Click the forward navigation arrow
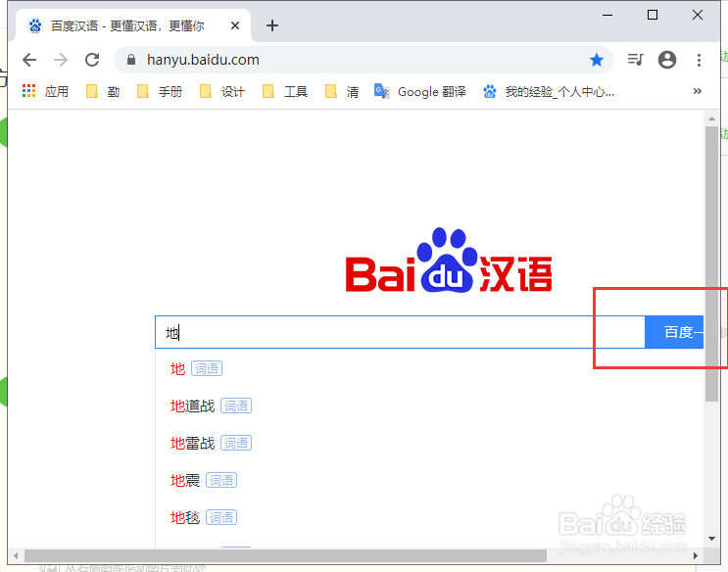The height and width of the screenshot is (572, 728). tap(61, 60)
